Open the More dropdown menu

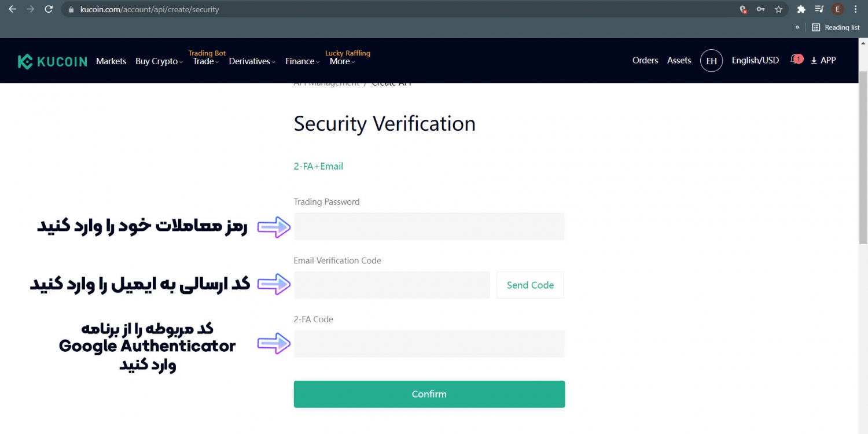click(342, 61)
